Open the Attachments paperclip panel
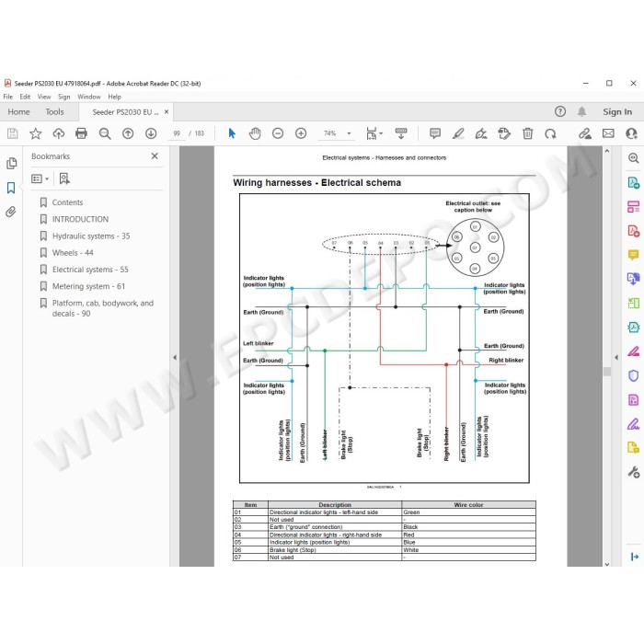644x644 pixels. click(11, 212)
